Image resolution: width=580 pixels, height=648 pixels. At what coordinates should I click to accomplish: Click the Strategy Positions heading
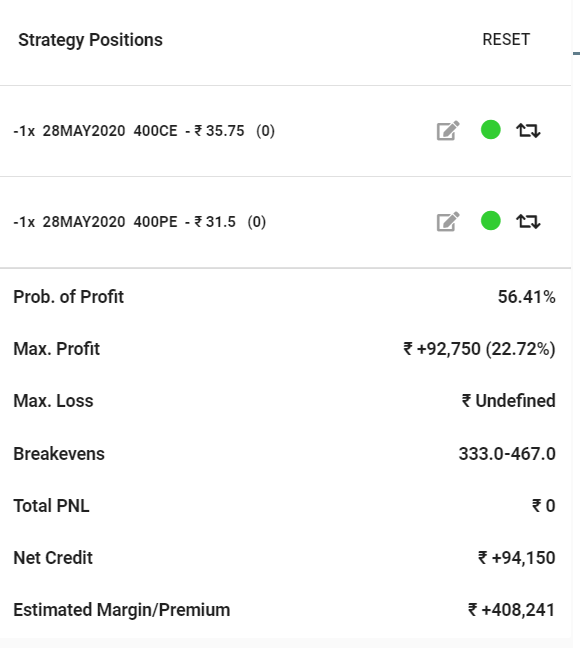tap(91, 40)
